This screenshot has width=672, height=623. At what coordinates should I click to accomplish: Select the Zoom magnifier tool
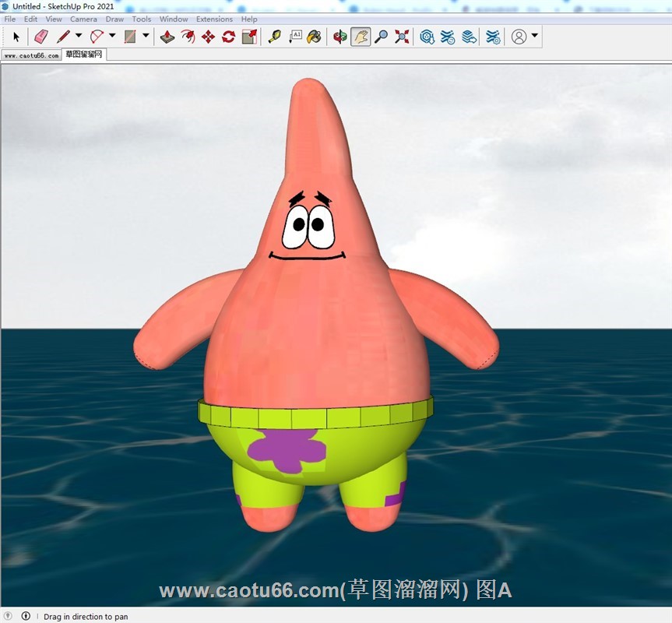[381, 37]
